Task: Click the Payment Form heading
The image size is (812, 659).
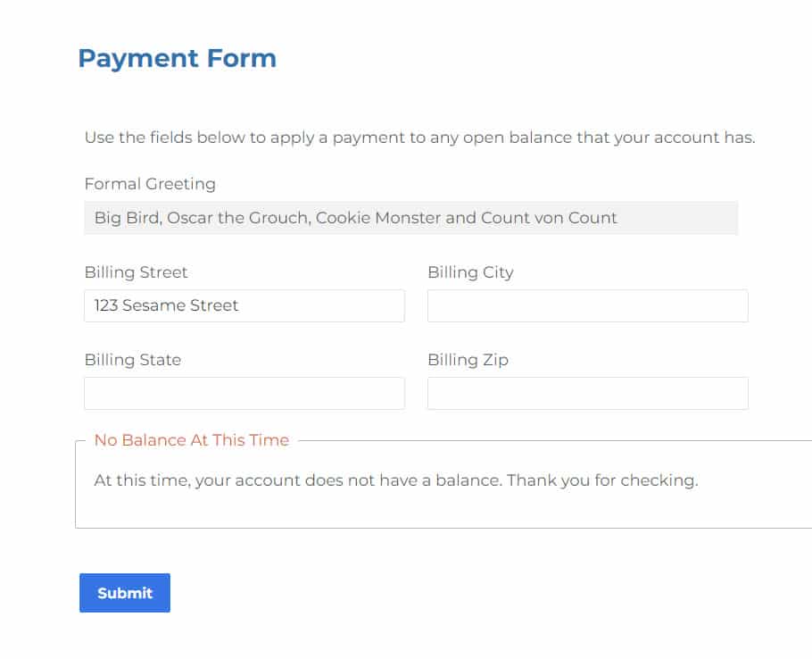Action: click(177, 58)
